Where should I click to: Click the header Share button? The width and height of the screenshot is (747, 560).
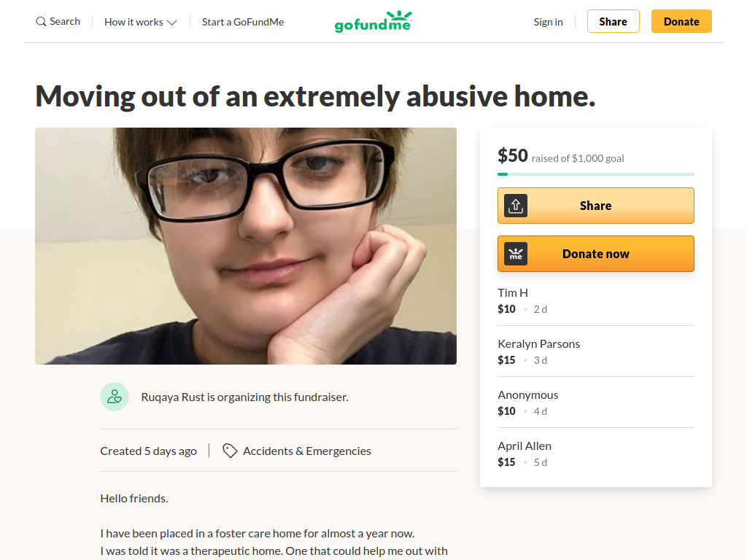click(613, 21)
